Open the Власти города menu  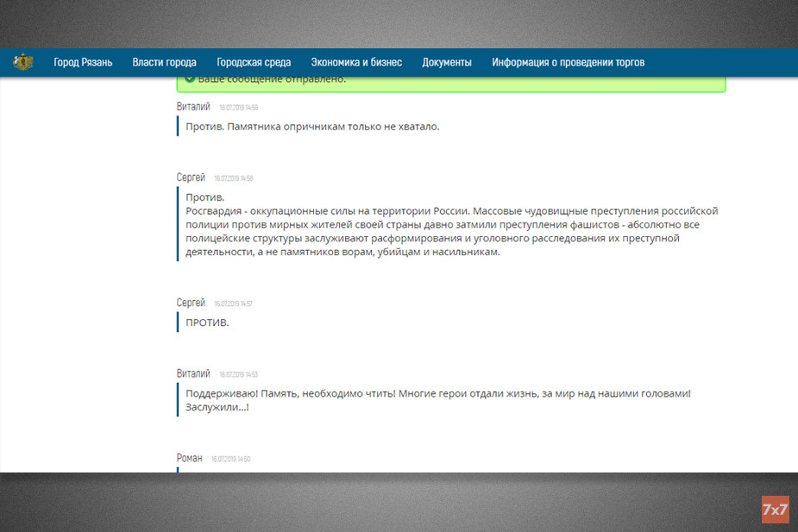click(164, 62)
